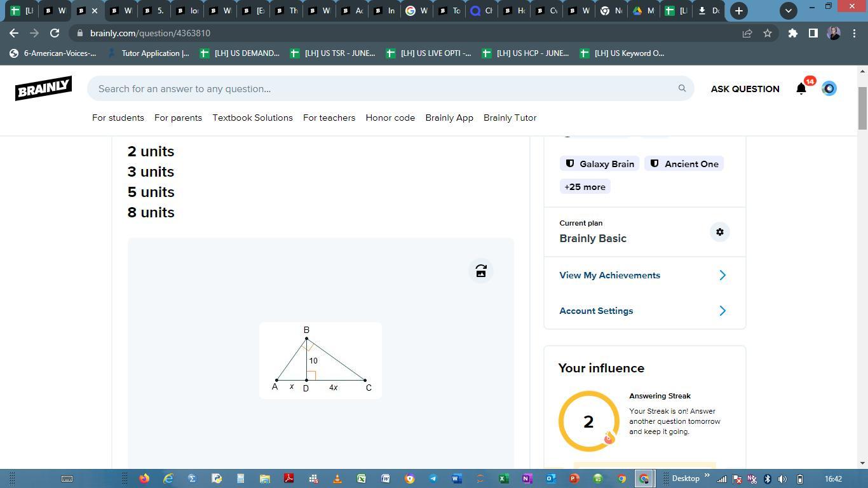Reload the page

click(x=55, y=33)
